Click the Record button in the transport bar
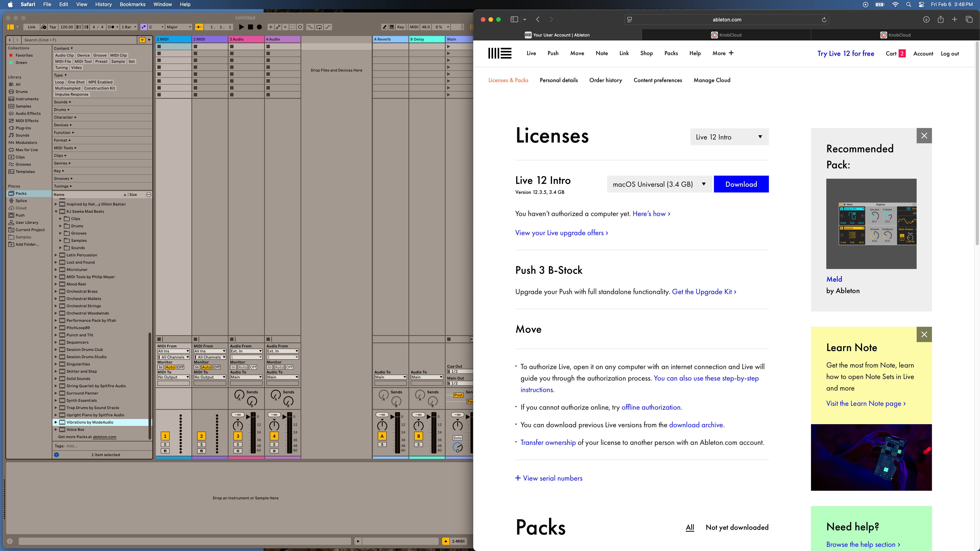 (x=260, y=27)
